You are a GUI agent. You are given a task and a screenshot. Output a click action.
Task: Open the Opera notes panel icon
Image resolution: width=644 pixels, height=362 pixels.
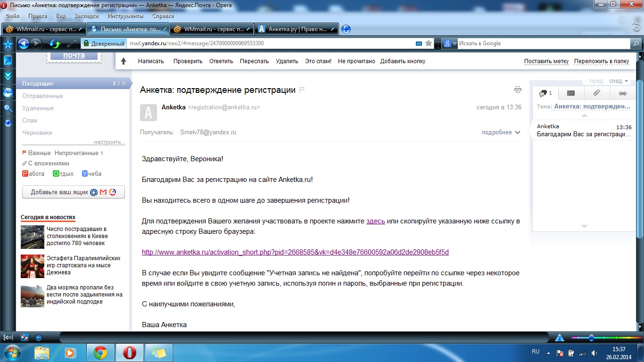click(x=8, y=60)
